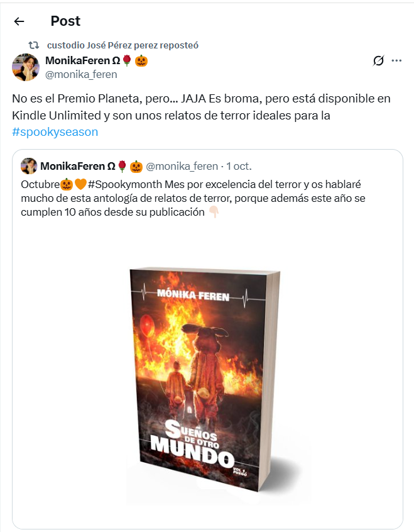Open the Grok slash-circle icon
414x532 pixels.
pos(378,61)
